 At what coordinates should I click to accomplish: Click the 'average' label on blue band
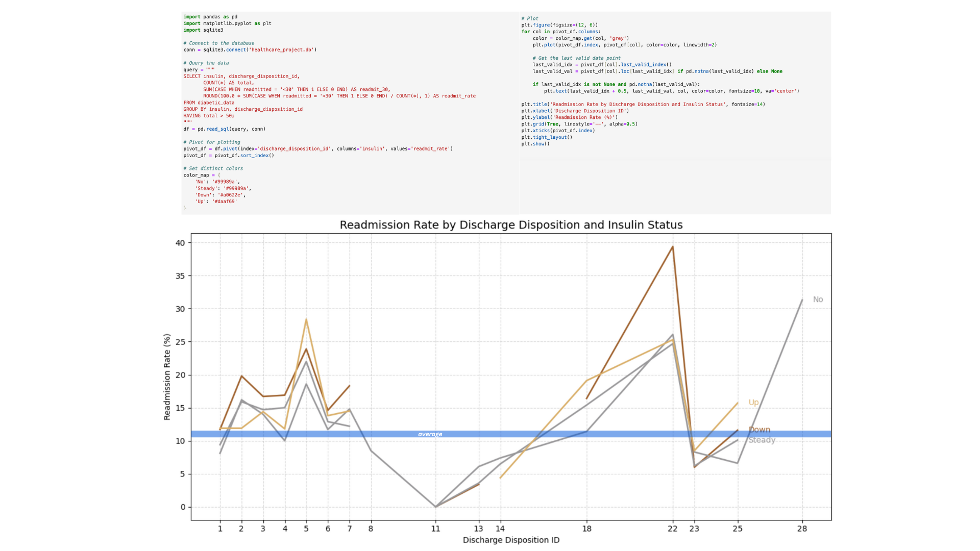coord(430,434)
